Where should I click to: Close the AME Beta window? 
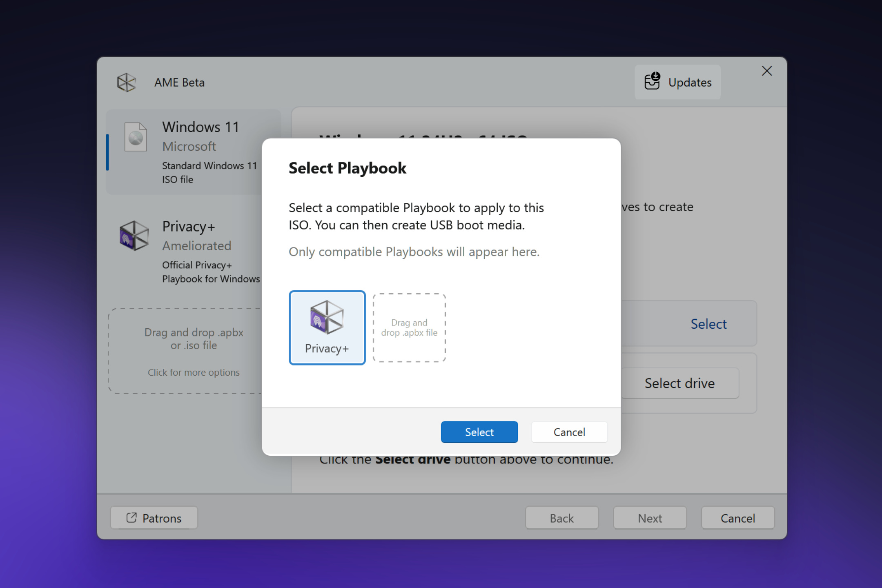766,71
